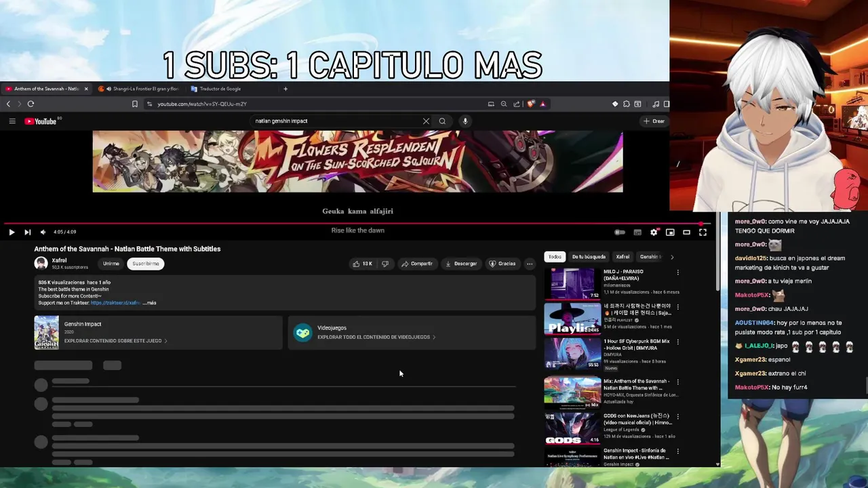Enter fullscreen on the video
Viewport: 868px width, 488px height.
click(x=703, y=232)
